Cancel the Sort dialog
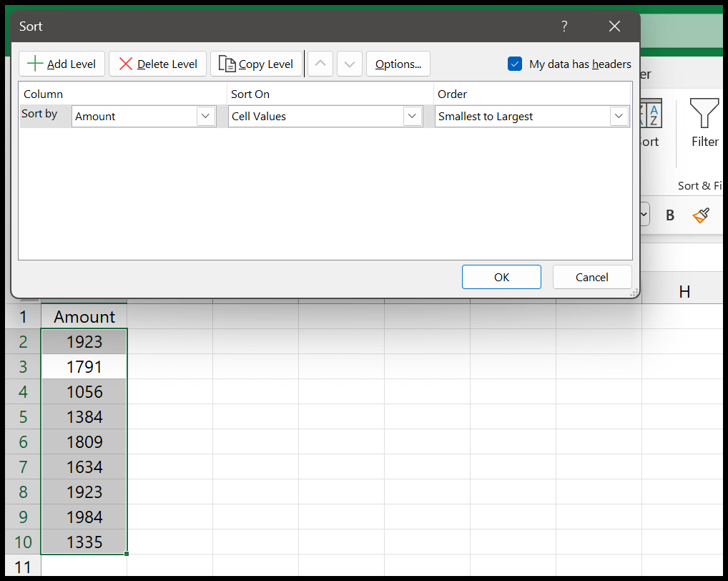 coord(592,277)
